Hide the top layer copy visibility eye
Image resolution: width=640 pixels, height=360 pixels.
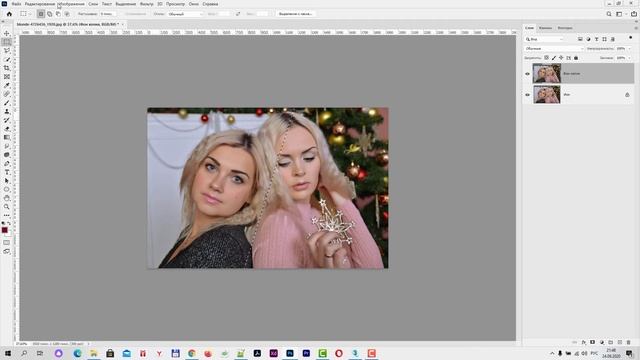[527, 74]
